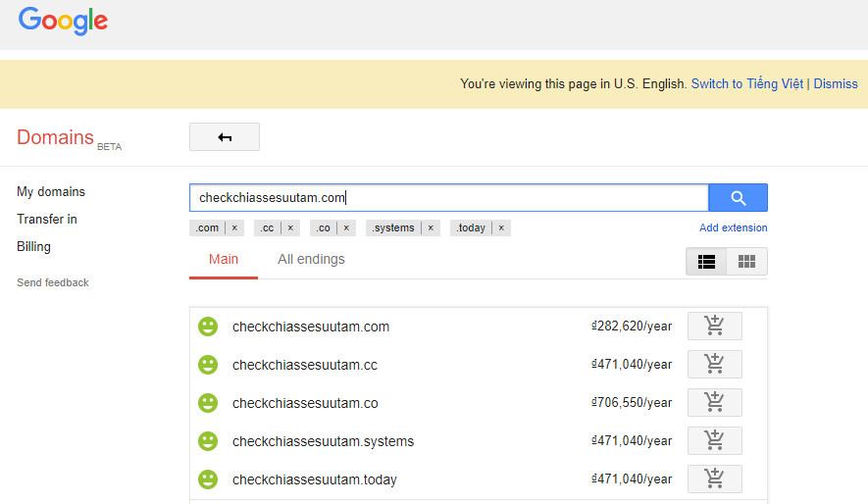Screen dimensions: 868x504
Task: Add checkchiassesuutam.systems to cart
Action: coord(715,440)
